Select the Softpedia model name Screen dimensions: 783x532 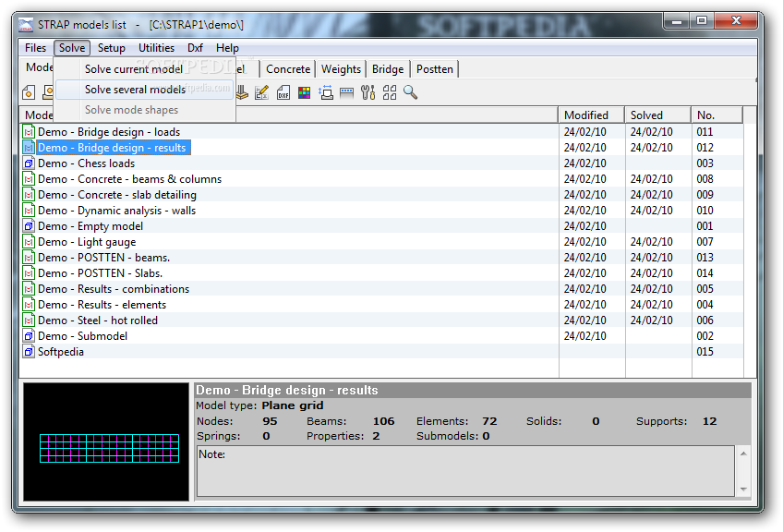pyautogui.click(x=61, y=352)
